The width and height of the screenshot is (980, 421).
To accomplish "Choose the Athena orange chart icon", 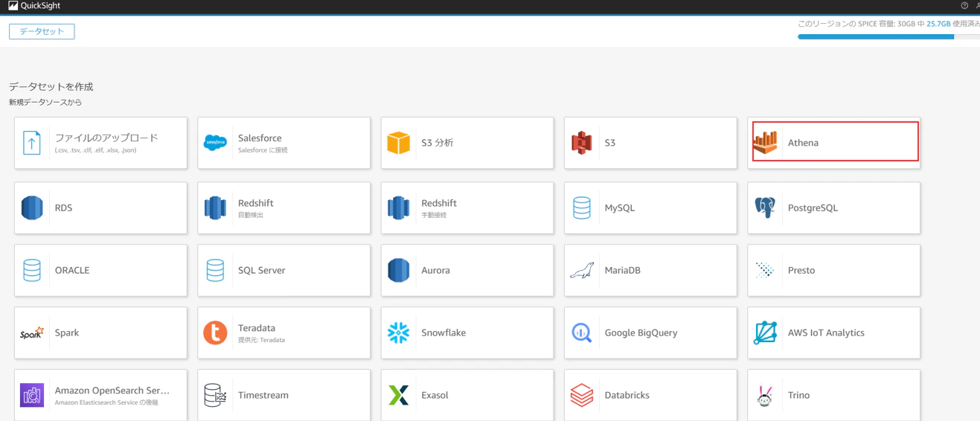I will tap(765, 143).
